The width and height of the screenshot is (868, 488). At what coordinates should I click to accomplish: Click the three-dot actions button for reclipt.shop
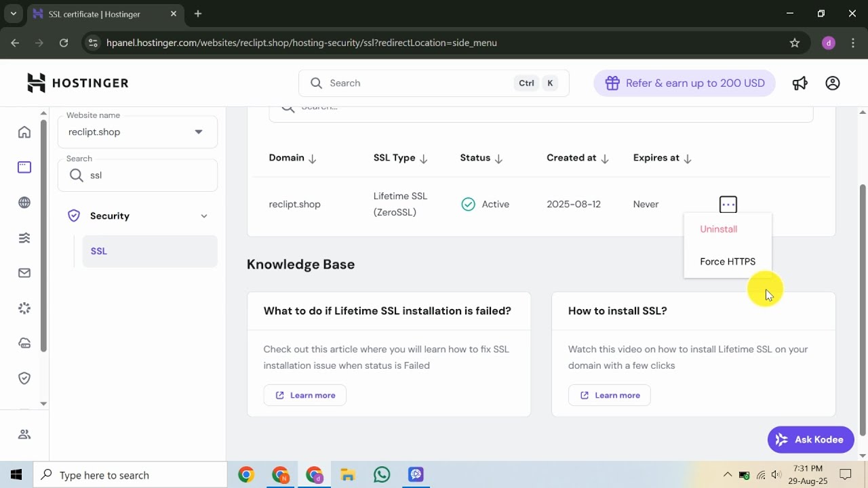tap(728, 204)
